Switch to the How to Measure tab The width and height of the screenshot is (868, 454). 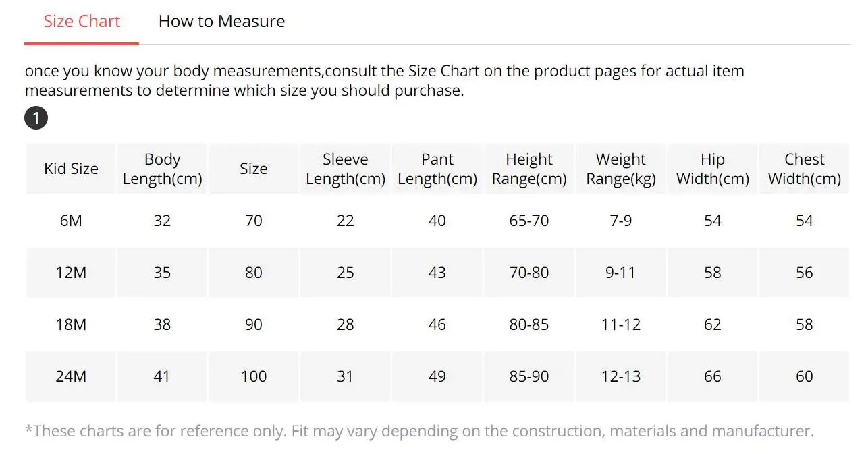click(221, 22)
